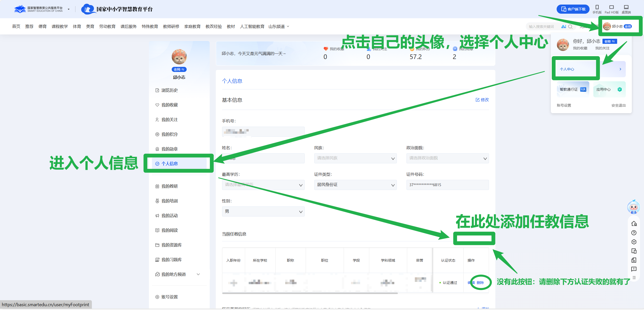The width and height of the screenshot is (644, 310).
Task: Click the 证件号码 input field
Action: tap(447, 185)
